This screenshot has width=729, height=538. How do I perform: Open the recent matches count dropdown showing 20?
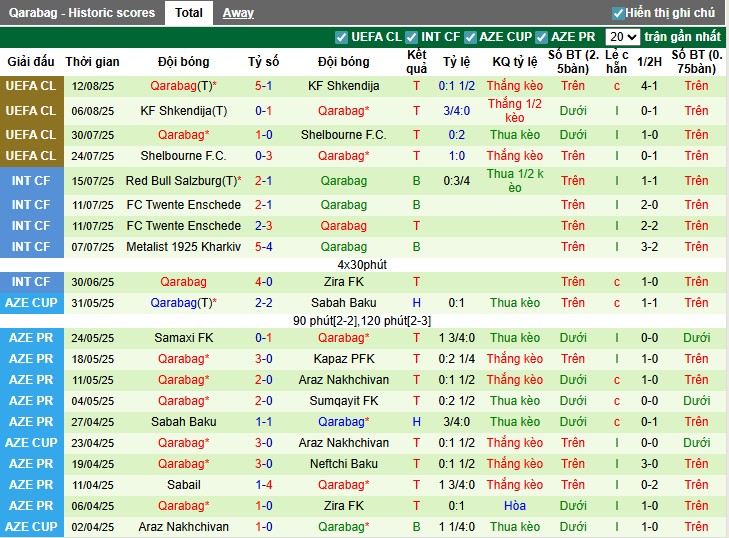click(x=623, y=37)
